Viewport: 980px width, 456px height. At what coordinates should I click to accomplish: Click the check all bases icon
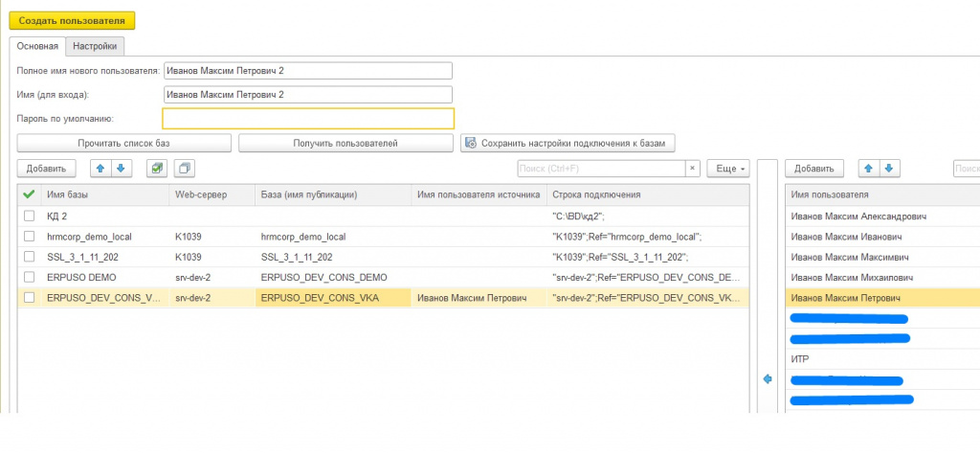[x=157, y=169]
